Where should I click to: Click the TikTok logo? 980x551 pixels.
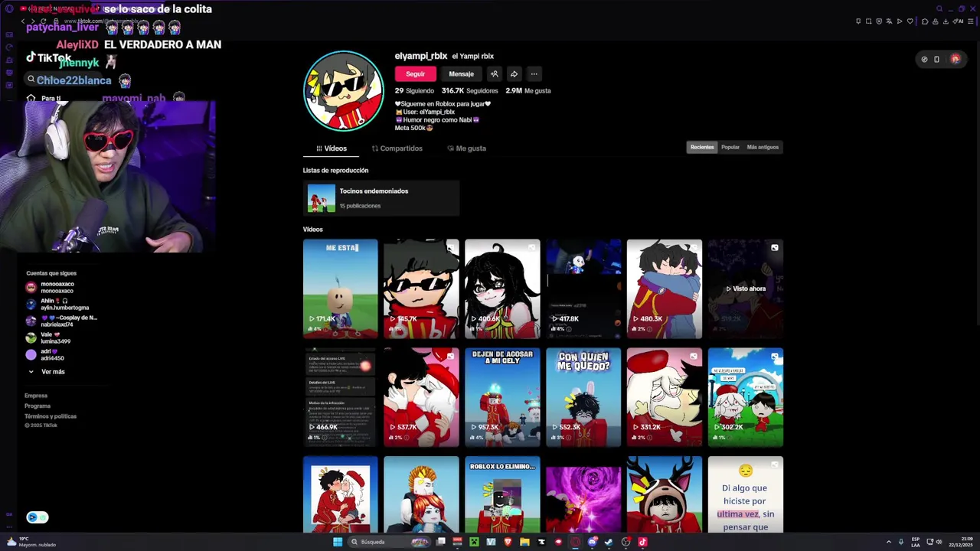pyautogui.click(x=48, y=58)
